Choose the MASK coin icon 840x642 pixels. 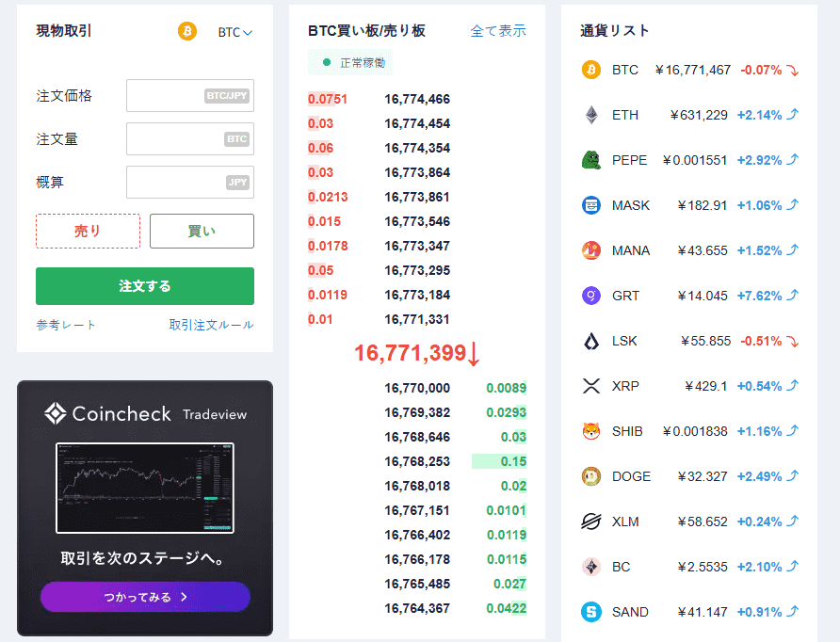coord(591,205)
